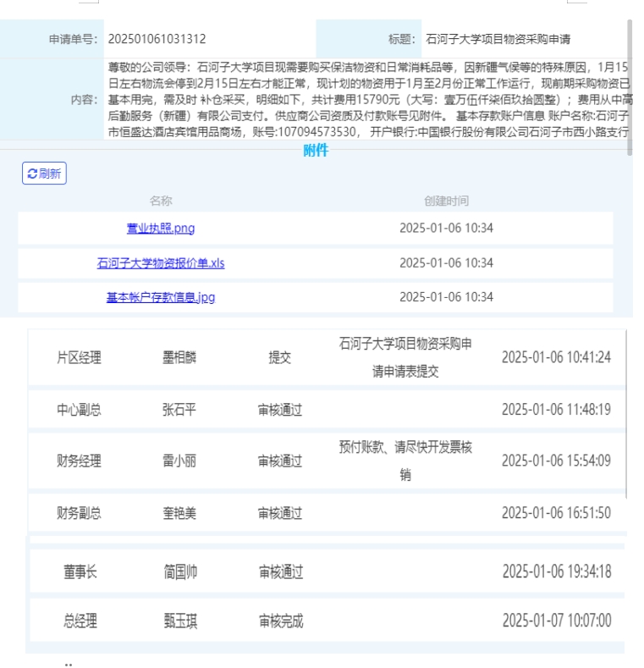This screenshot has height=668, width=644.
Task: Open the 基本帐户存款信息.jpg attachment
Action: click(161, 297)
